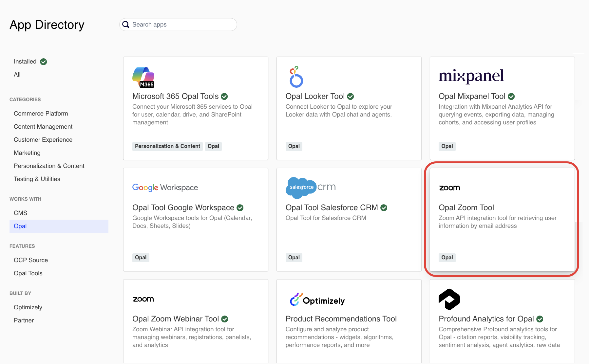Click the Search apps field
The height and width of the screenshot is (364, 589).
178,25
